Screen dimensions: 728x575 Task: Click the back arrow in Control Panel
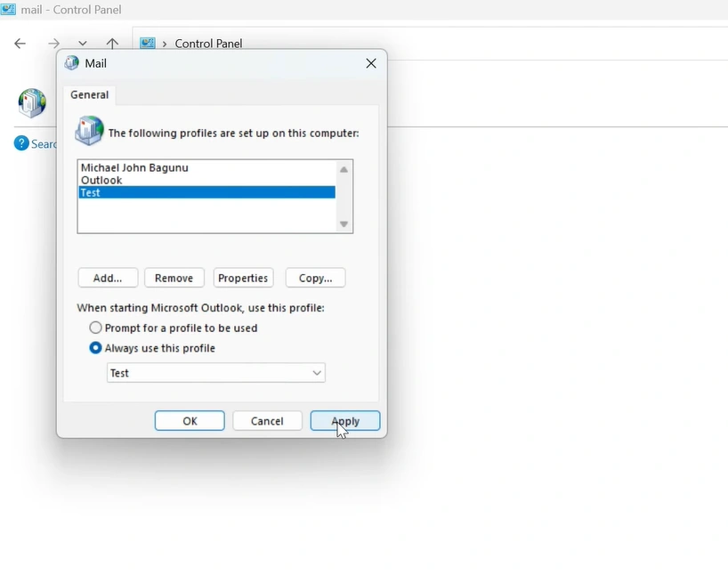20,44
